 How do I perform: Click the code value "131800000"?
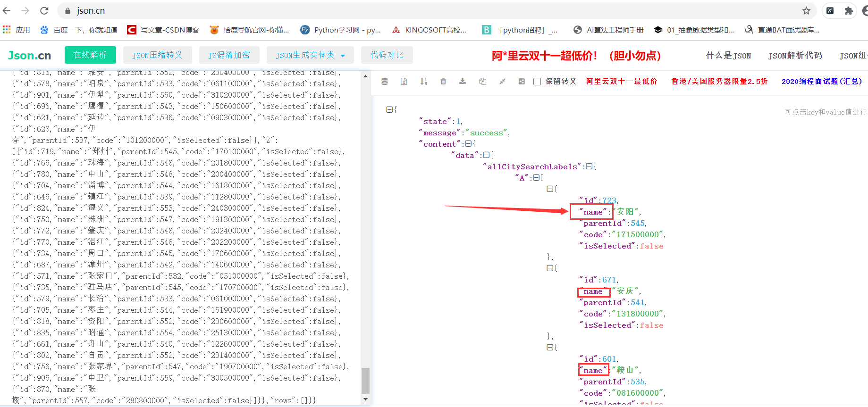638,314
